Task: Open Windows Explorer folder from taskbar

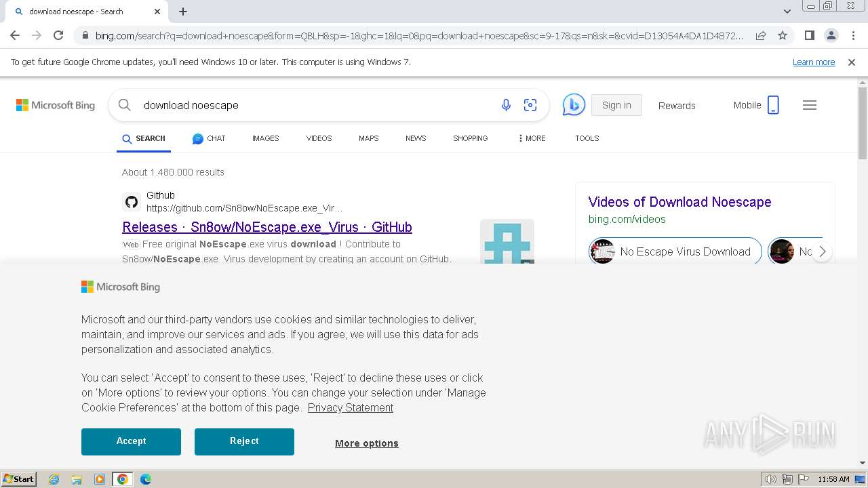Action: click(x=77, y=479)
